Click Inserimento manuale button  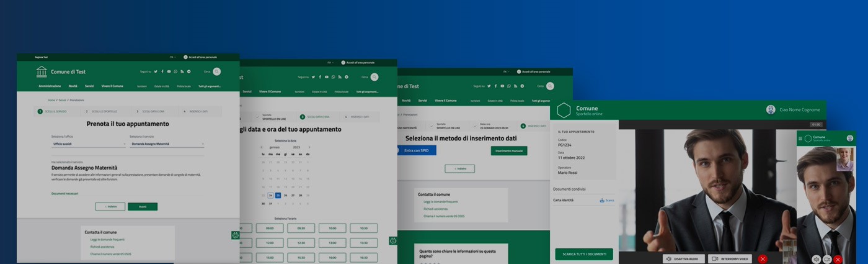[509, 151]
